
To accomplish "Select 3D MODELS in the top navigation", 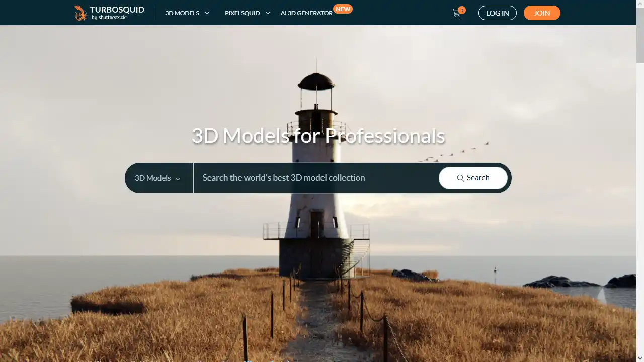I will tap(182, 13).
